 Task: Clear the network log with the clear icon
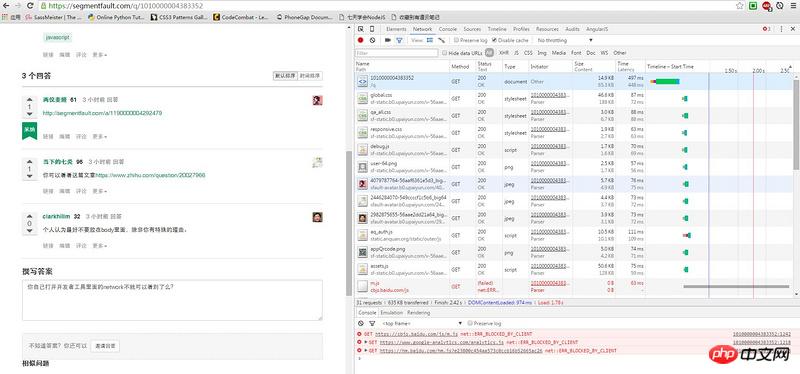pyautogui.click(x=372, y=40)
